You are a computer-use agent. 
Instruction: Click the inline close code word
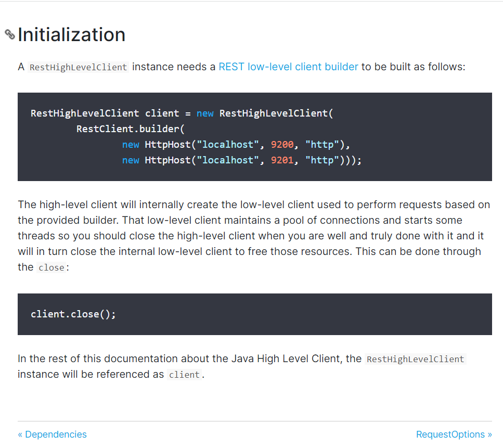[51, 267]
